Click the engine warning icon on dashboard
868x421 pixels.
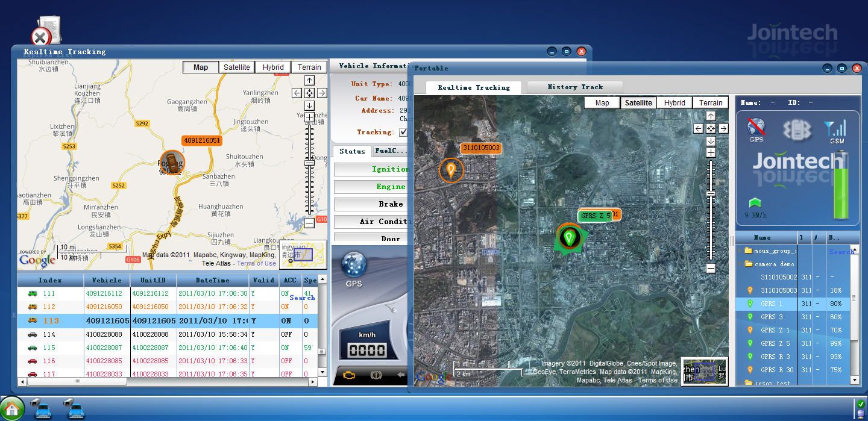click(350, 375)
